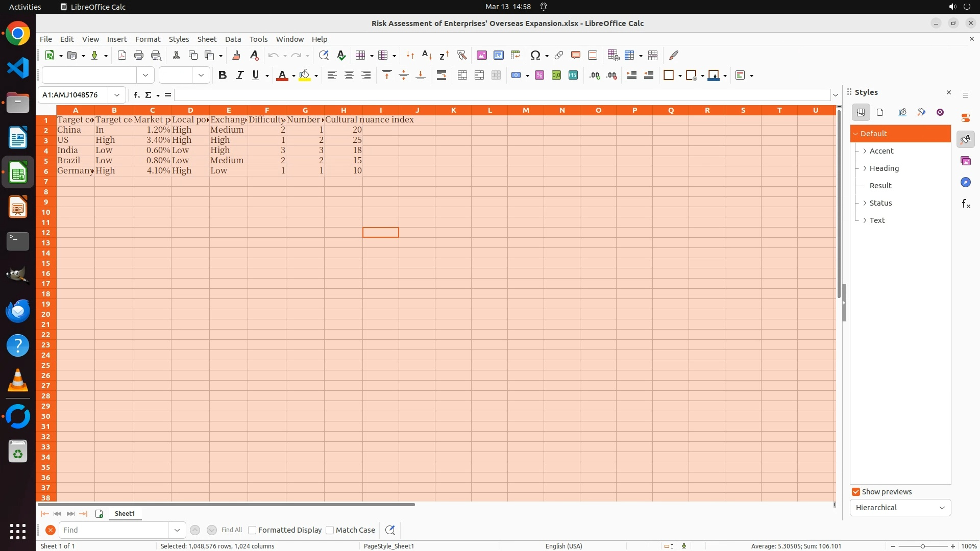
Task: Click the Insert Chart icon
Action: point(499,55)
